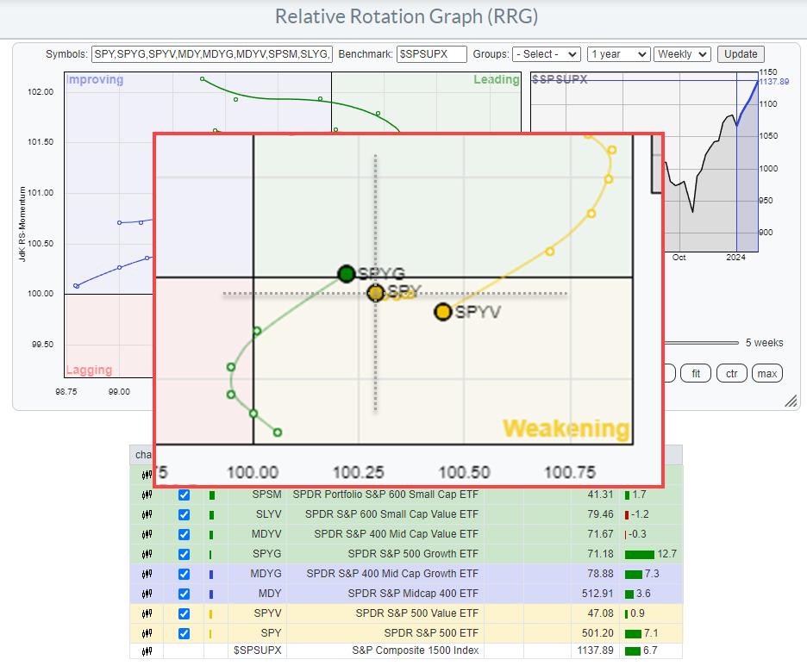Click the chart icon for $SPSUPX benchmark row

pyautogui.click(x=146, y=650)
